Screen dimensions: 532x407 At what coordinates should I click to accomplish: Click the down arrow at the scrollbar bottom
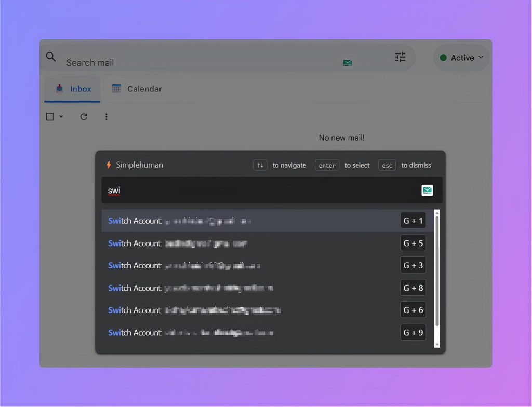point(437,344)
